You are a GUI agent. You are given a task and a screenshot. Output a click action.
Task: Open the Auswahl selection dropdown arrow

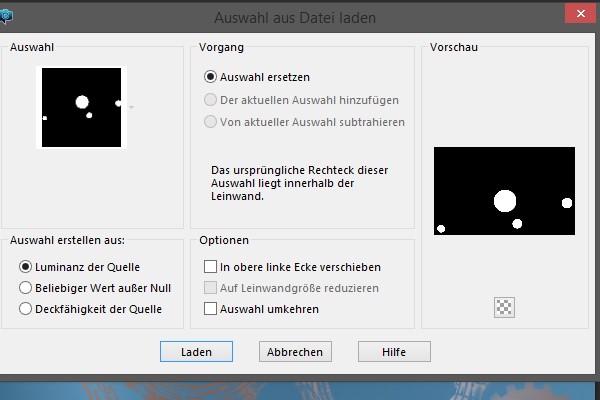point(130,107)
